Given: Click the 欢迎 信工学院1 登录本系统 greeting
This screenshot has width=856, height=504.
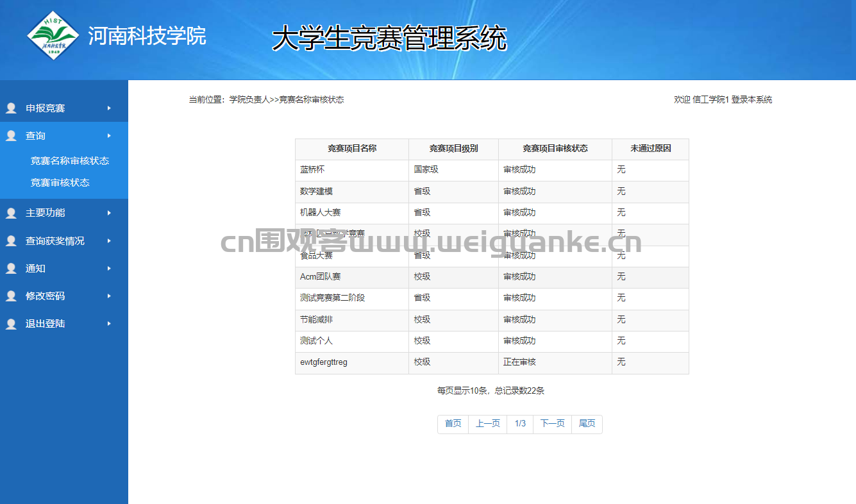Looking at the screenshot, I should pyautogui.click(x=723, y=100).
